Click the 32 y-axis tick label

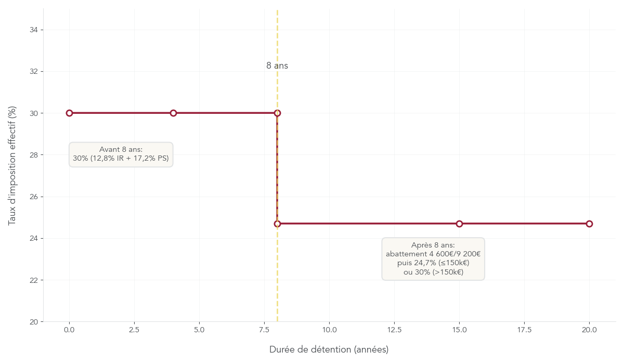pos(34,71)
